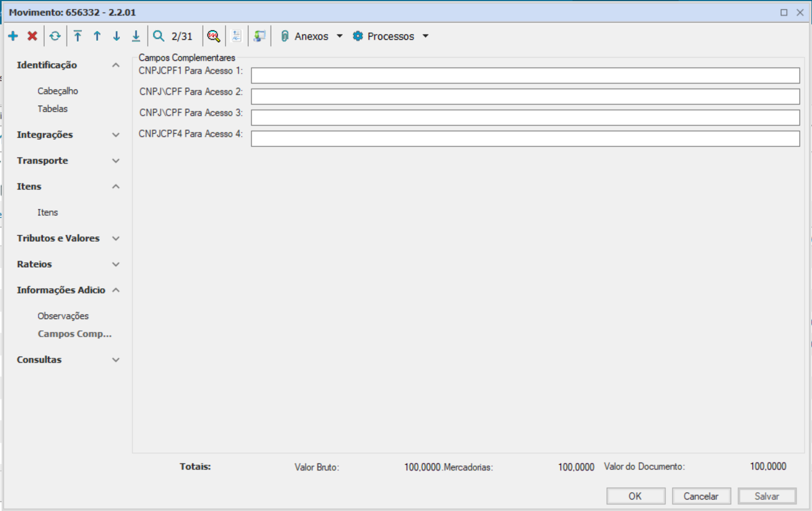812x511 pixels.
Task: Click the Cancelar button
Action: click(701, 496)
